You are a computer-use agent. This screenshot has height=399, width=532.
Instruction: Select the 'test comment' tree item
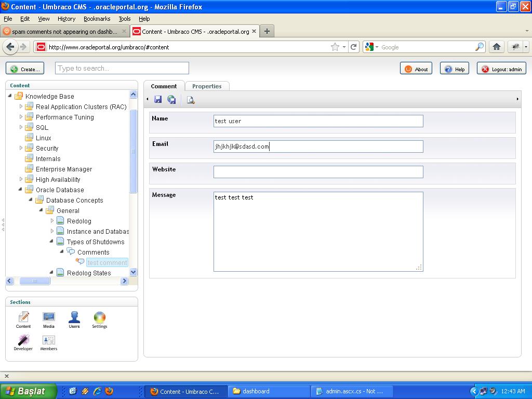pos(107,262)
